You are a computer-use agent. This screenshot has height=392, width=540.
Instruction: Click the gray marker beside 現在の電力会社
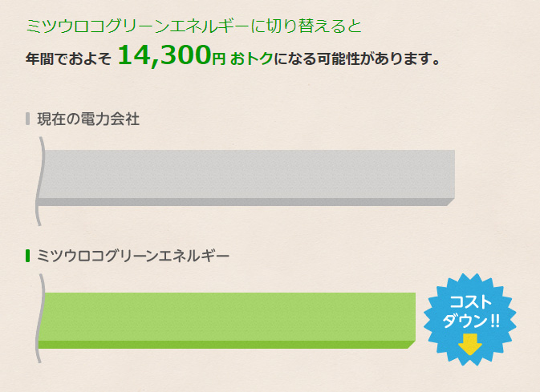pyautogui.click(x=28, y=119)
